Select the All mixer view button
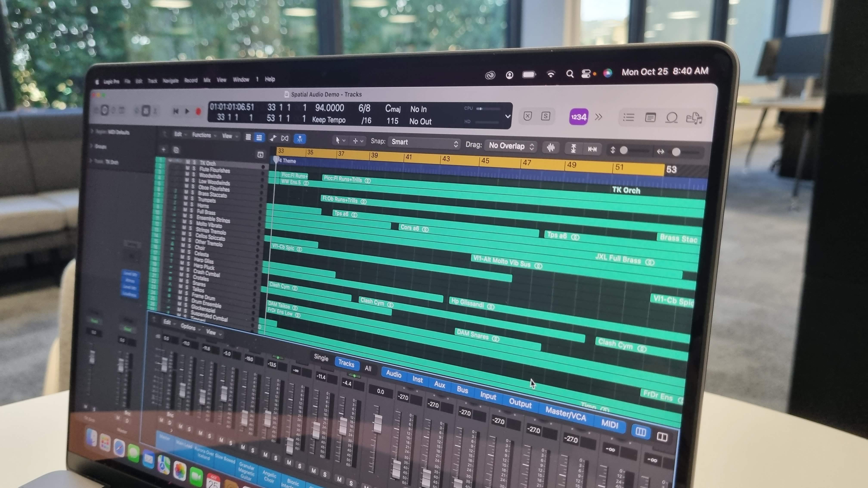Screen dimensions: 868x488 point(368,368)
